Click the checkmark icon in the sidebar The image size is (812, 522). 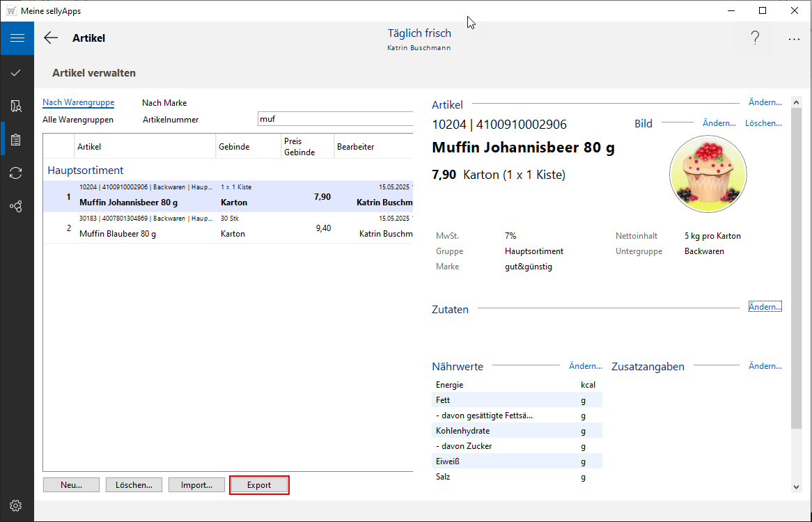coord(17,72)
